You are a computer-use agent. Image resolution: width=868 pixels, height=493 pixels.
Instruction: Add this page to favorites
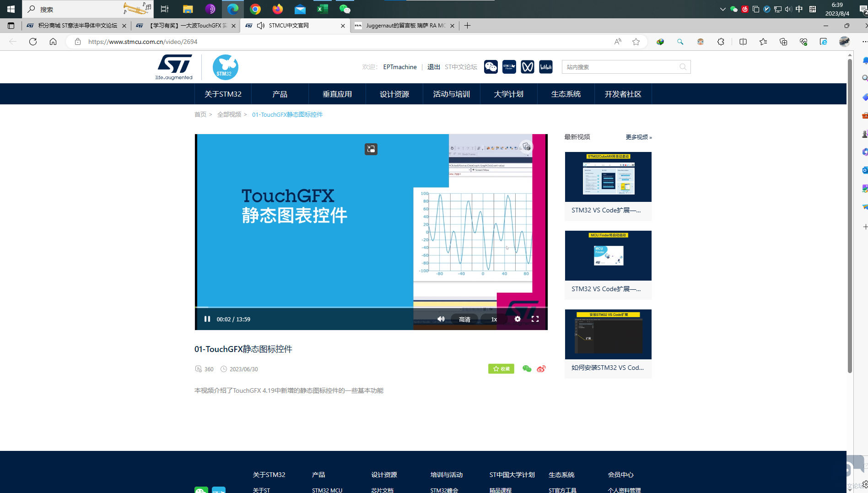click(636, 42)
